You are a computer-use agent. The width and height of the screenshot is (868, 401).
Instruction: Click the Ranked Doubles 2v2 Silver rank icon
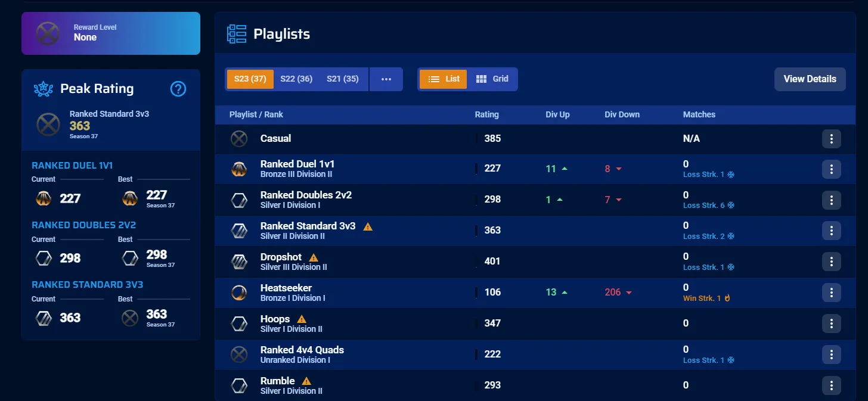pos(239,200)
